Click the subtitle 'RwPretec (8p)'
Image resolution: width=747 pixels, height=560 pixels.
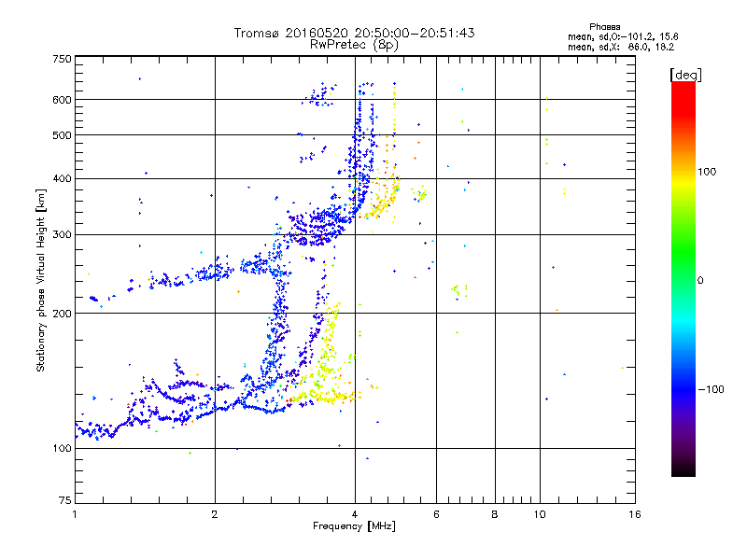354,45
